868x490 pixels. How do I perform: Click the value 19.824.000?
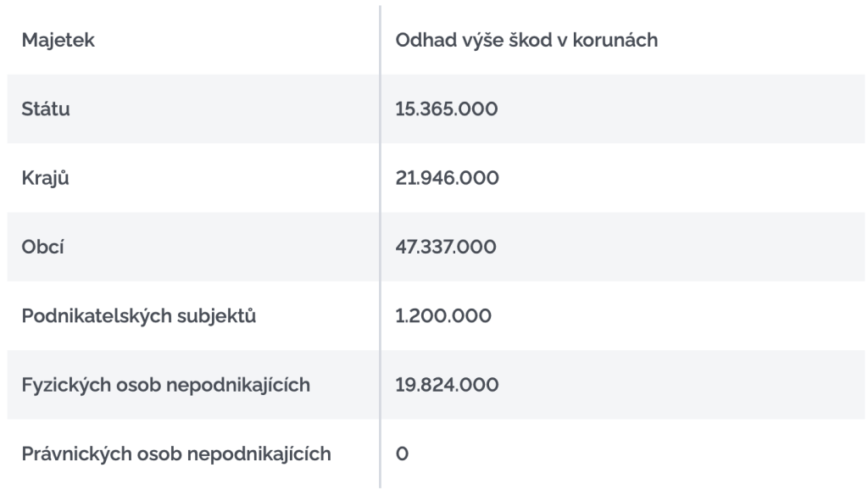point(447,386)
